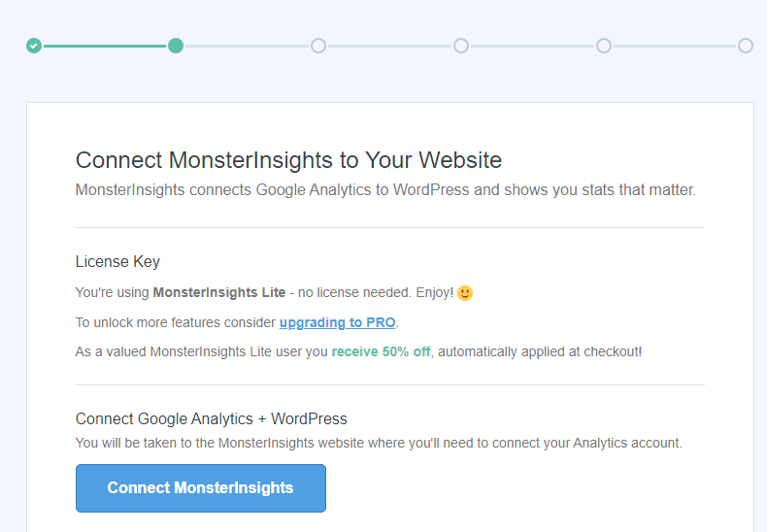Click the subtitle about stats that matter
Viewport: 767px width, 532px height.
point(385,190)
